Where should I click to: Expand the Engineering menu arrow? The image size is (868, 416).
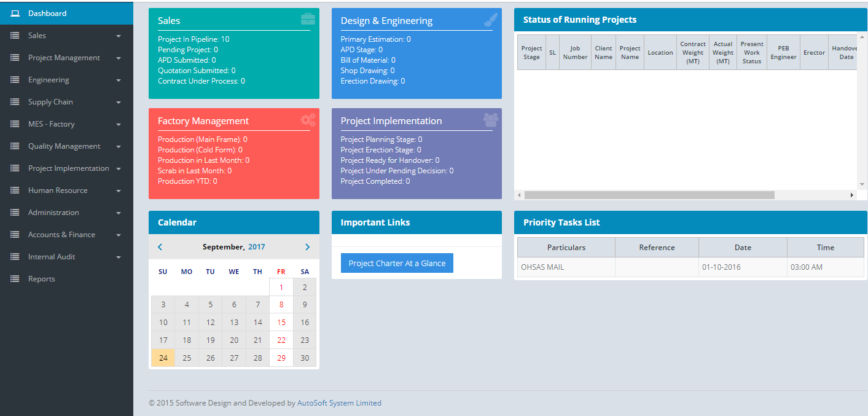(x=118, y=80)
